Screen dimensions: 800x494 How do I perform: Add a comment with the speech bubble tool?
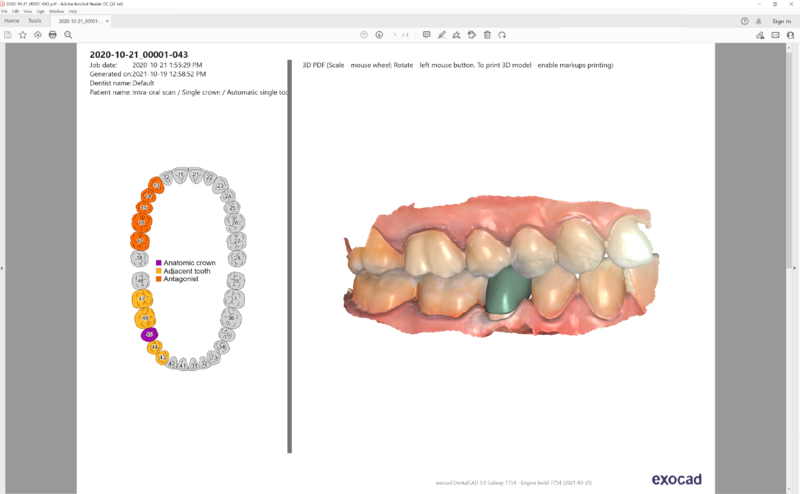point(427,35)
